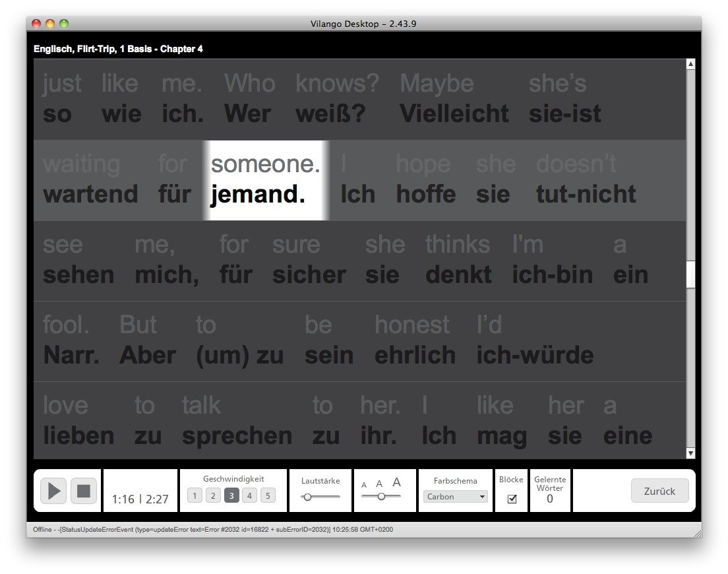This screenshot has width=728, height=574.
Task: Click the font size slider handle
Action: [x=381, y=496]
